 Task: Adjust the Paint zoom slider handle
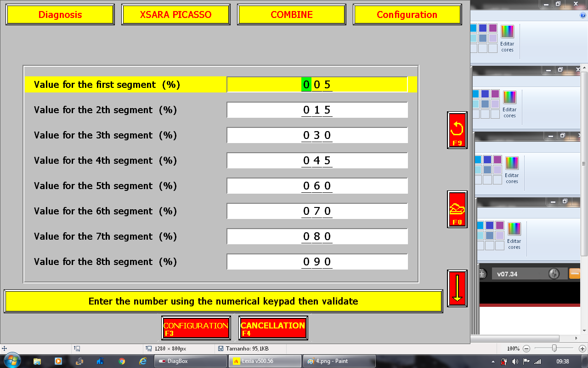click(554, 349)
